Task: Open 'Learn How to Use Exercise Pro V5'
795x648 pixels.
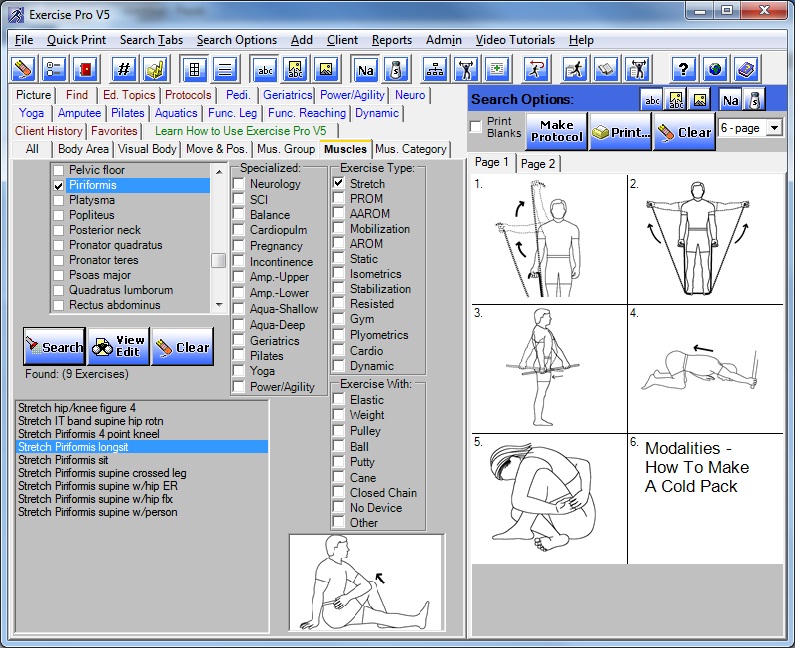Action: (x=240, y=131)
